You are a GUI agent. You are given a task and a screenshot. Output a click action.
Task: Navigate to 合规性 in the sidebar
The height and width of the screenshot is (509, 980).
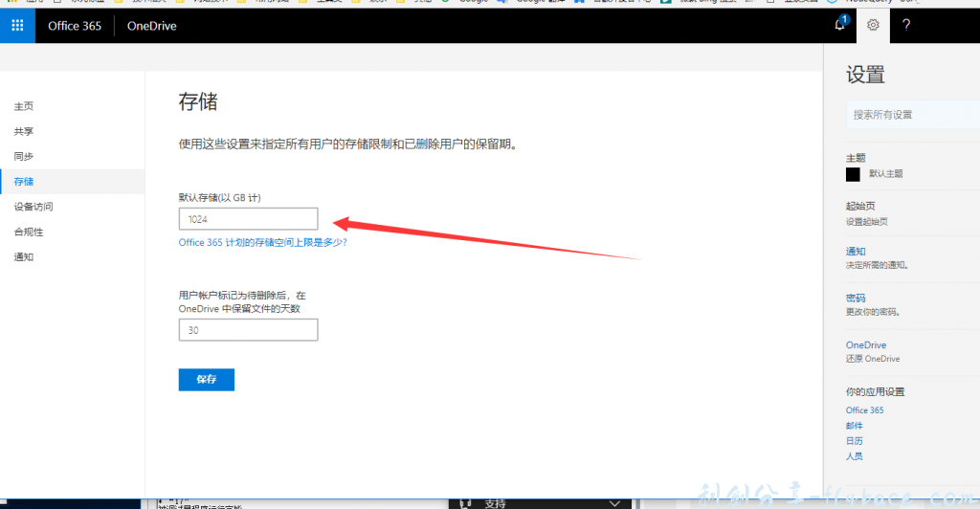pyautogui.click(x=29, y=232)
